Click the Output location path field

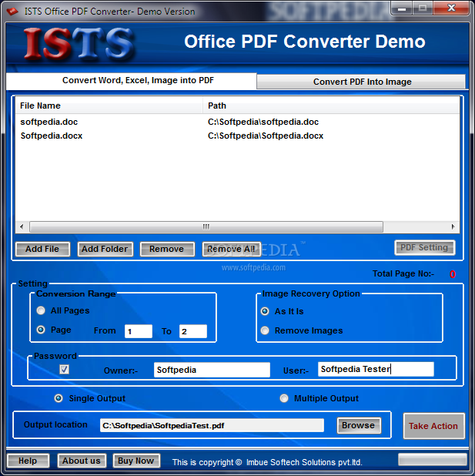coord(212,425)
